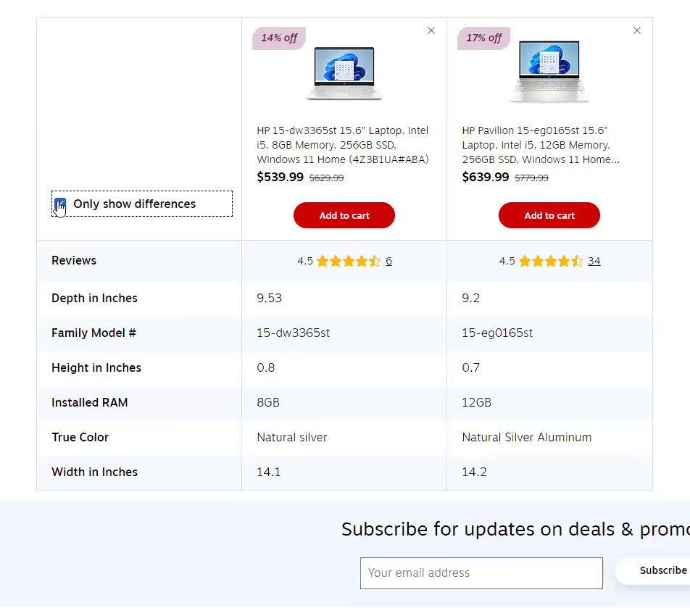The height and width of the screenshot is (616, 690).
Task: Open the HP 15-dw3365st laptop image
Action: [x=344, y=73]
